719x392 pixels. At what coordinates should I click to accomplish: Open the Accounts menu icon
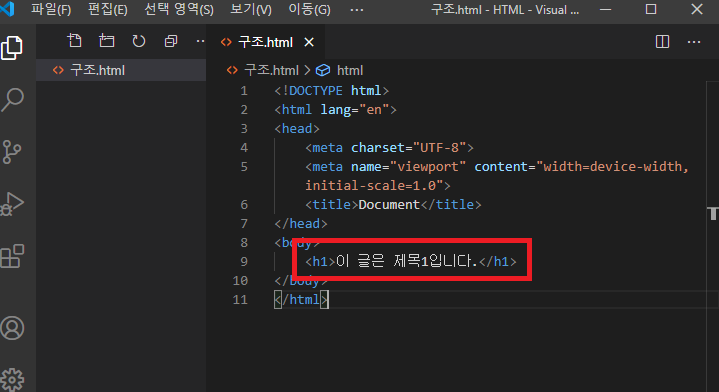pyautogui.click(x=12, y=328)
